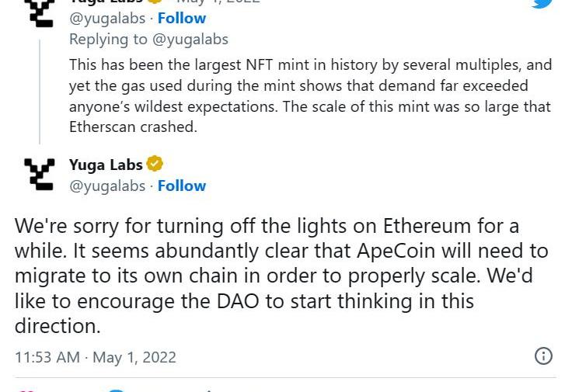
Task: Open the bold Yuga Labs display name
Action: coord(106,165)
